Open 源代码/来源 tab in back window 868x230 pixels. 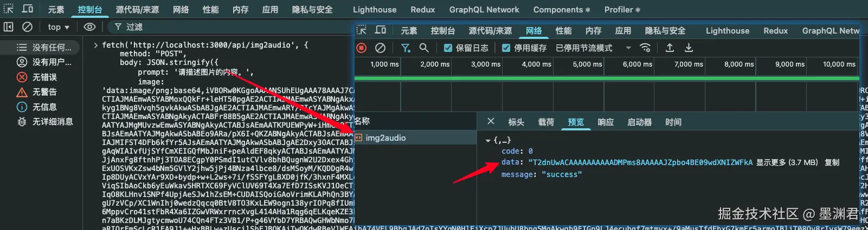(x=137, y=10)
